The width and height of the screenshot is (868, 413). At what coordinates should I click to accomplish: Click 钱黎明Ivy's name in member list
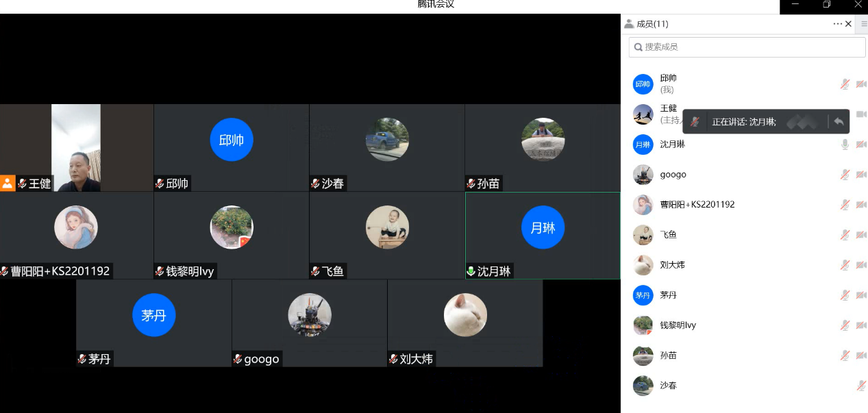click(x=678, y=325)
